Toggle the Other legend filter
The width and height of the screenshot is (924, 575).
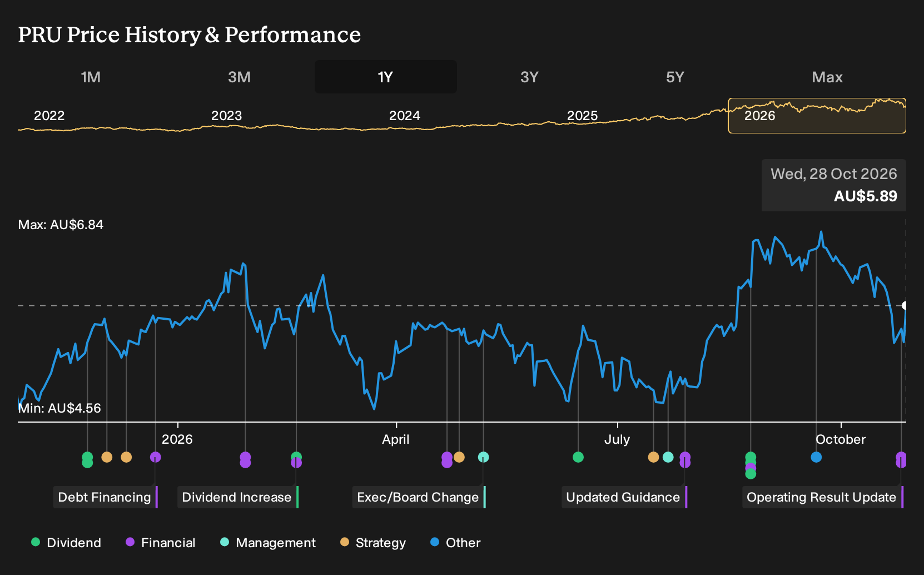tap(455, 543)
